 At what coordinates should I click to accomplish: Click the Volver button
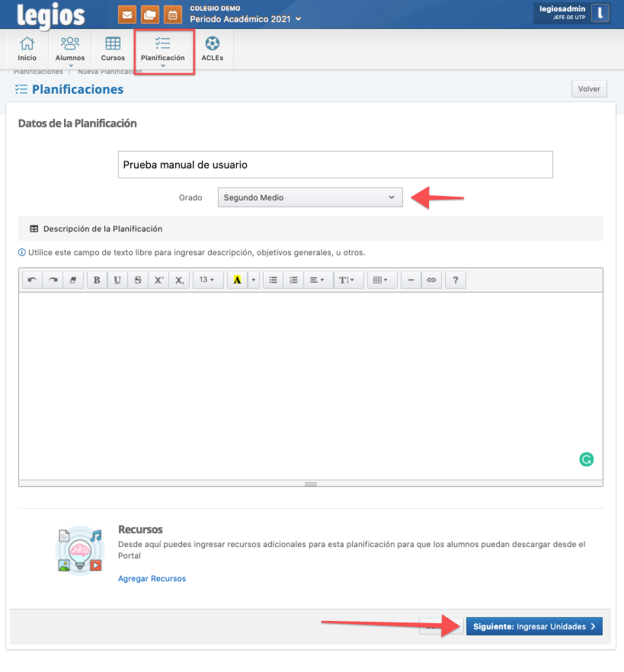pyautogui.click(x=589, y=89)
